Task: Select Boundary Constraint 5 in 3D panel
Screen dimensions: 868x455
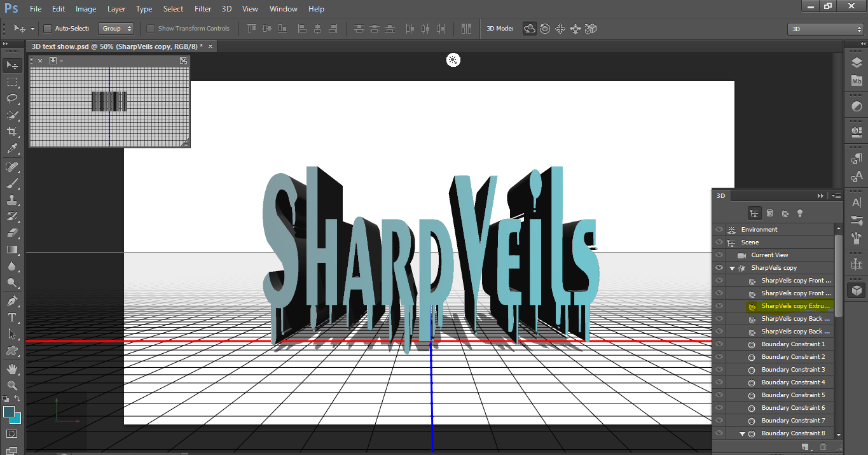Action: (x=780, y=395)
